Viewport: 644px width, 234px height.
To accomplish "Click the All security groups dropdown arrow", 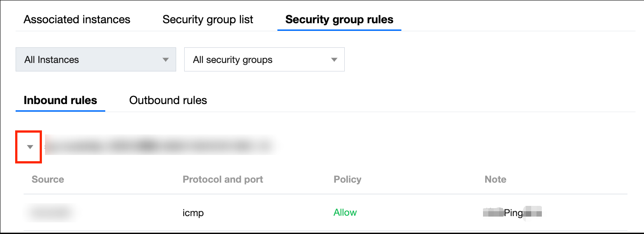I will click(334, 60).
